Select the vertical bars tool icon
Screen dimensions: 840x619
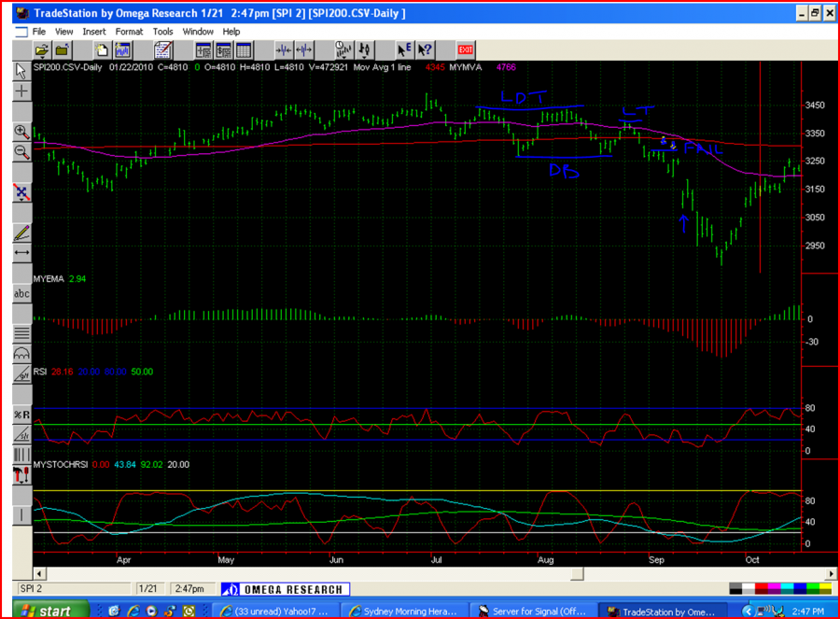point(21,455)
